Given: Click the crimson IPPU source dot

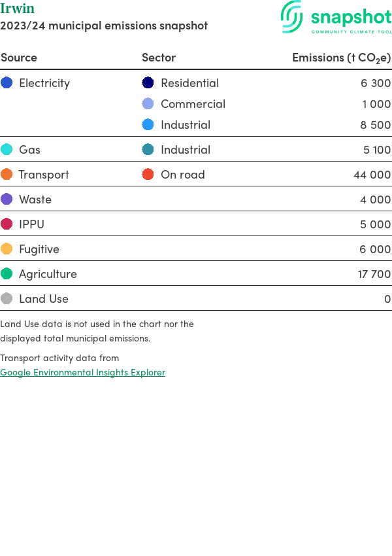Looking at the screenshot, I should (7, 224).
